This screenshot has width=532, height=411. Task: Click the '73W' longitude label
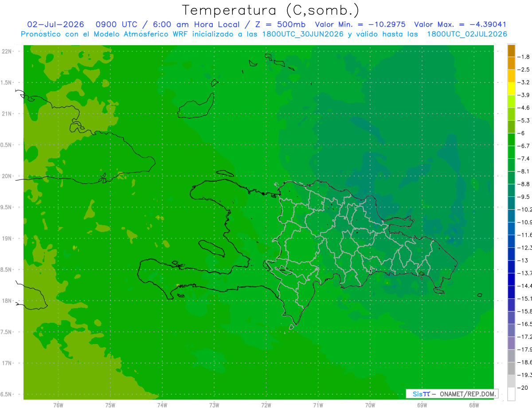[x=214, y=405]
